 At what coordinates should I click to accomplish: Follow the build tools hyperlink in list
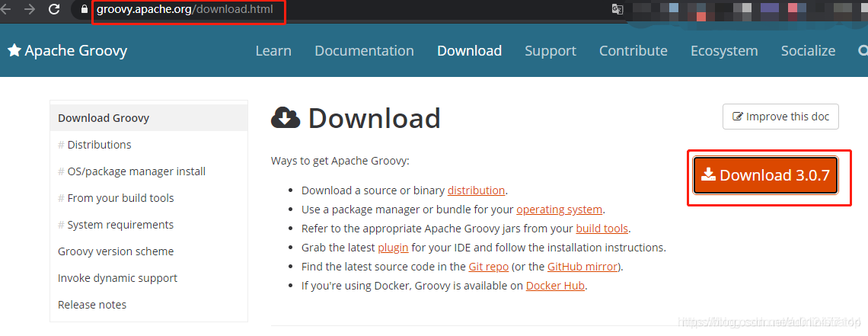pos(602,229)
